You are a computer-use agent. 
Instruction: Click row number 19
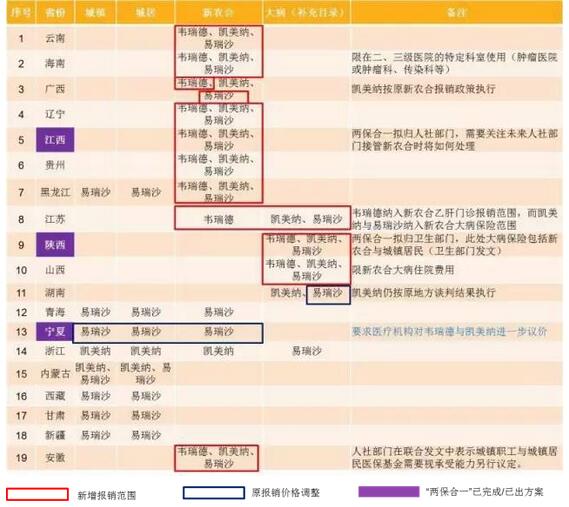[x=21, y=458]
